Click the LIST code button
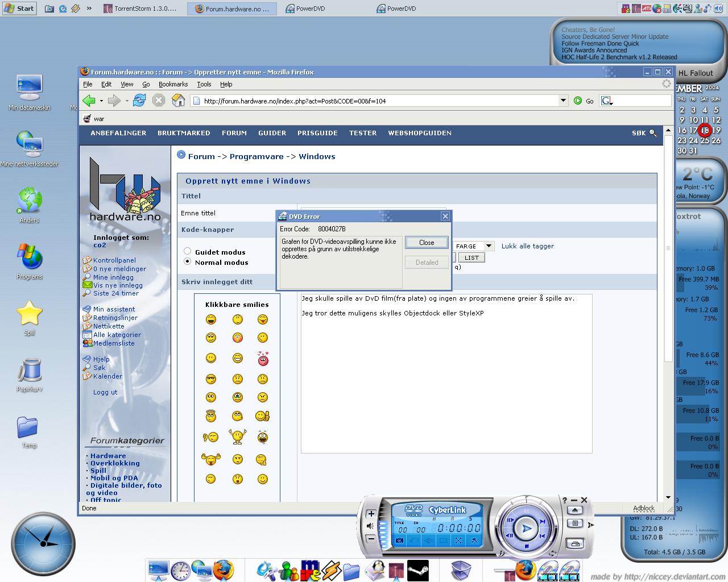728x582 pixels. pos(471,257)
